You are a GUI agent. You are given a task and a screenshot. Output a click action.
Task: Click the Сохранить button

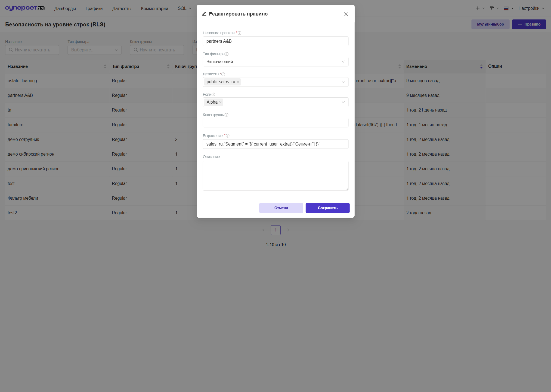(327, 208)
